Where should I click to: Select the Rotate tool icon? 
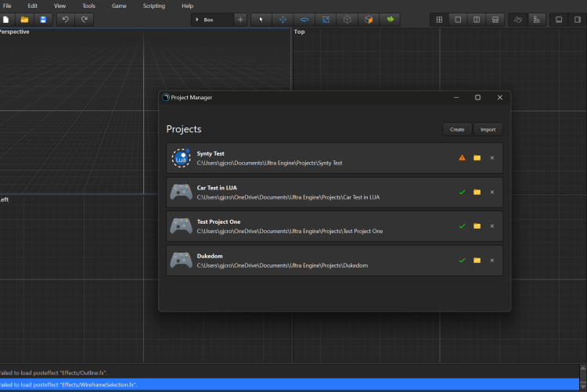(x=304, y=19)
